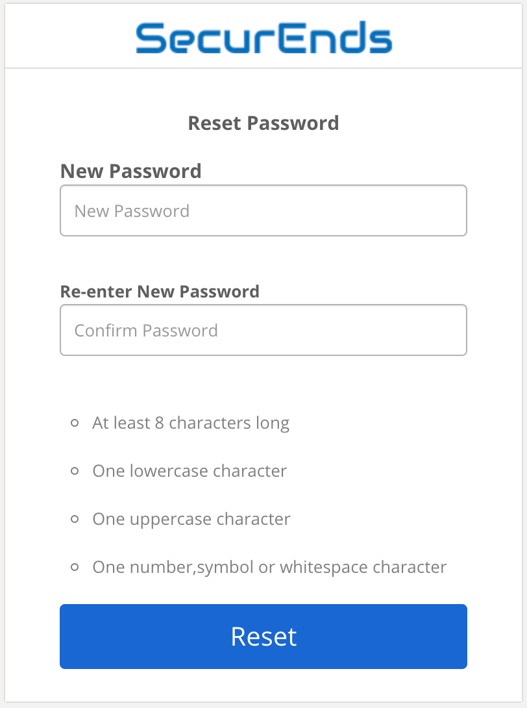This screenshot has height=708, width=527.
Task: Click the 'Reset Password' heading
Action: point(263,123)
